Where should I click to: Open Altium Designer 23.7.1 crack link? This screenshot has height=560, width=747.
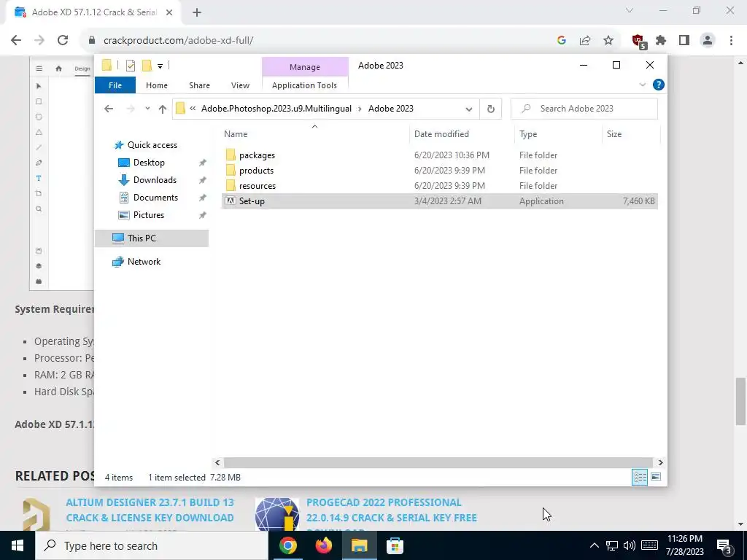tap(150, 510)
